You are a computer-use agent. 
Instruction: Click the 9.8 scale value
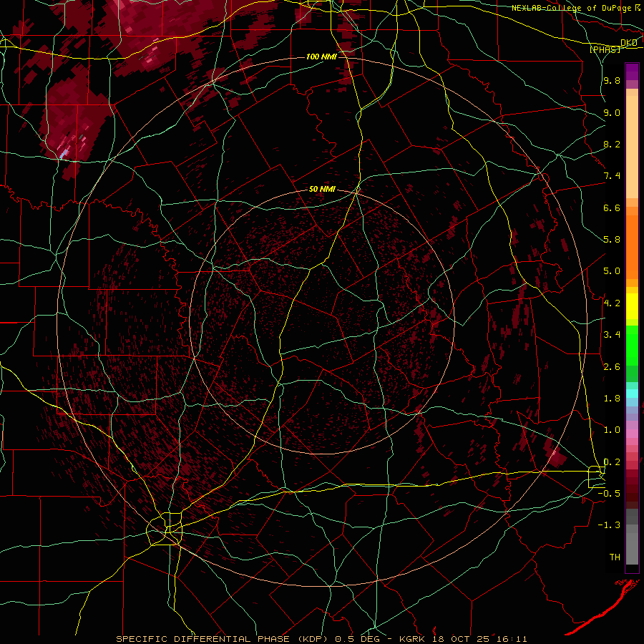612,80
